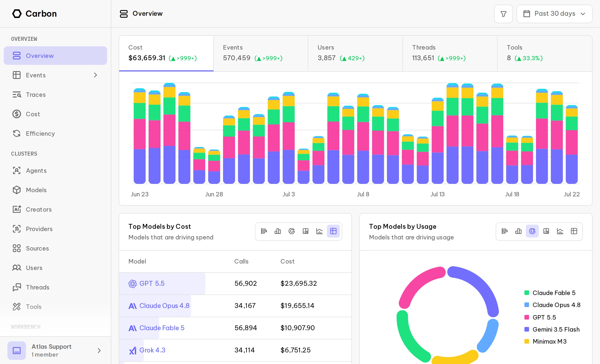
Task: Expand the Events submenu chevron
Action: tap(96, 75)
